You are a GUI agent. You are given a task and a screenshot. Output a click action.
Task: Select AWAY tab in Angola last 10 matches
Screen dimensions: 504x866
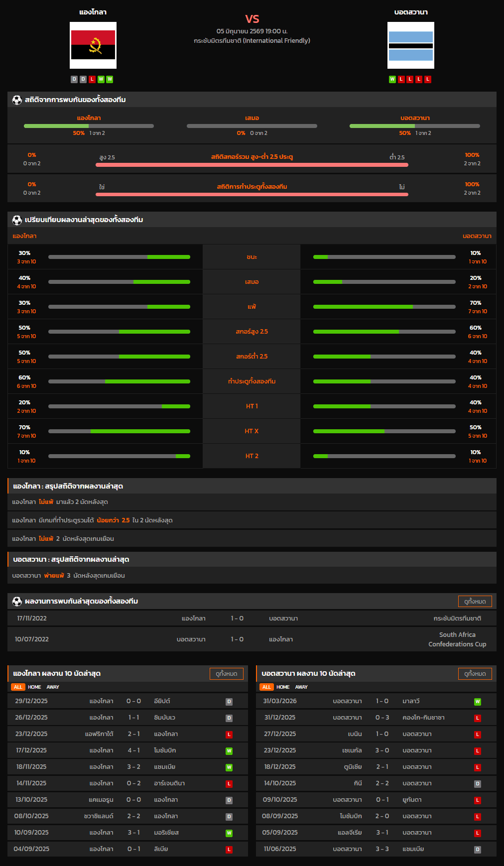[53, 687]
